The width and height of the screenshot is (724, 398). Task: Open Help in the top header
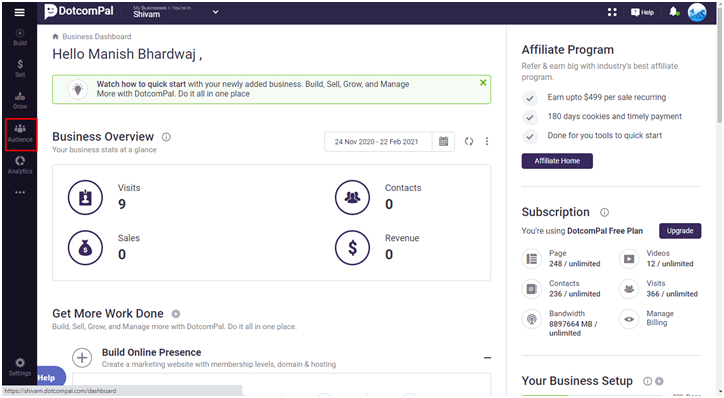click(x=642, y=12)
